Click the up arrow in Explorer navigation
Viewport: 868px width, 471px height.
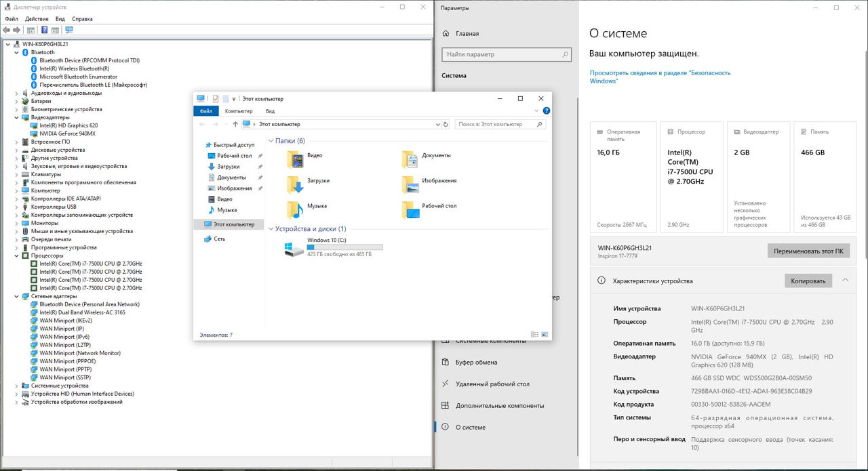coord(235,124)
